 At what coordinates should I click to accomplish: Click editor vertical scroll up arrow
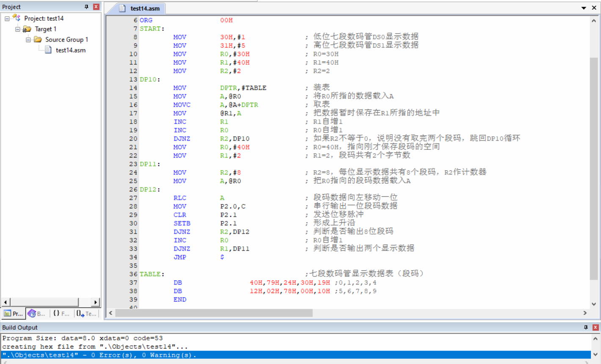[x=594, y=20]
